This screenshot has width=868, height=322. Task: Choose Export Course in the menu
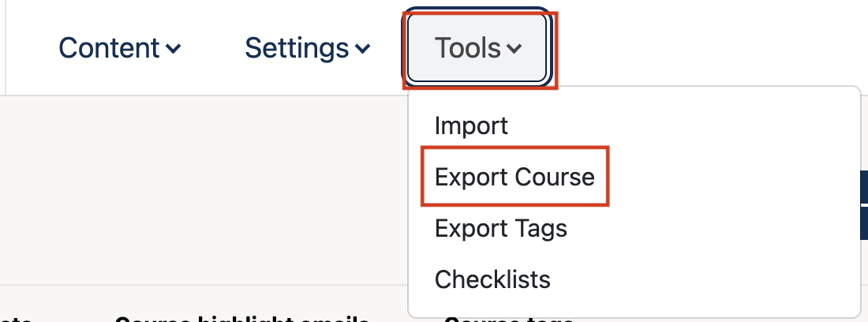(x=514, y=176)
